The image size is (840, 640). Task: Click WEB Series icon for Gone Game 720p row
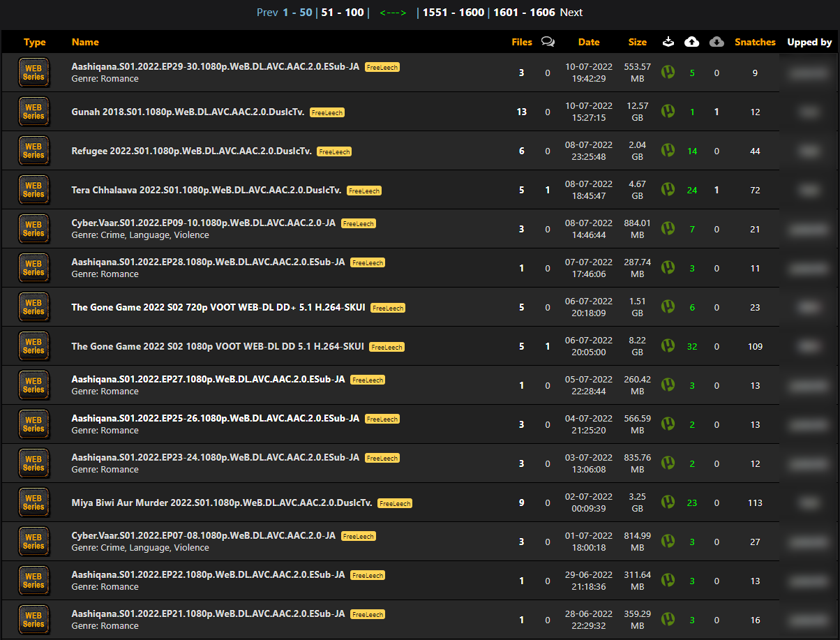click(x=33, y=307)
